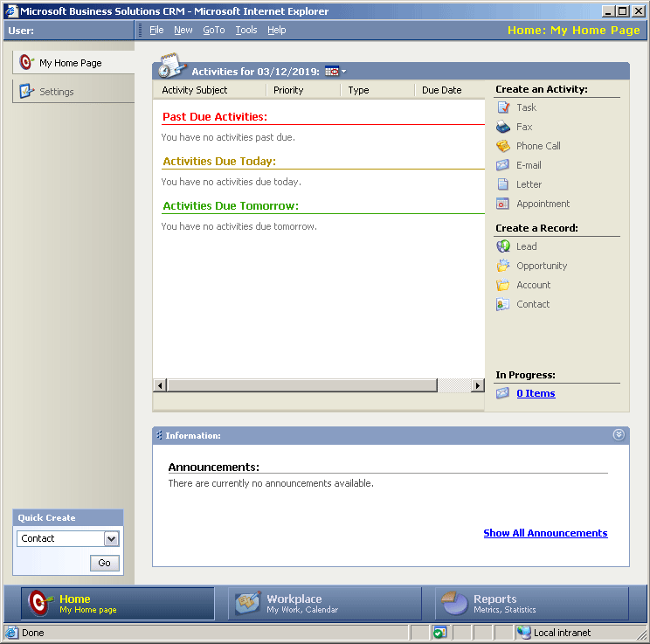Open the Help menu
This screenshot has height=644, width=650.
[276, 30]
